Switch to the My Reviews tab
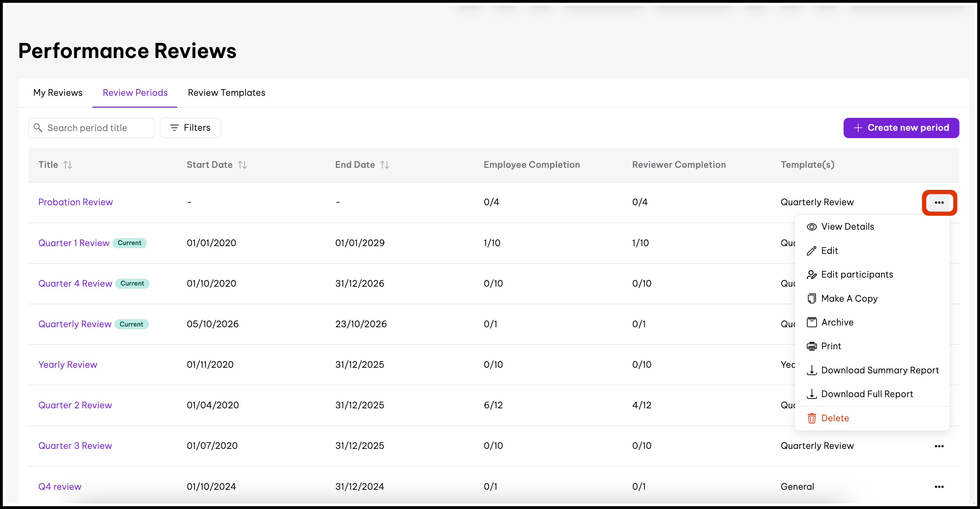Image resolution: width=980 pixels, height=509 pixels. 58,93
